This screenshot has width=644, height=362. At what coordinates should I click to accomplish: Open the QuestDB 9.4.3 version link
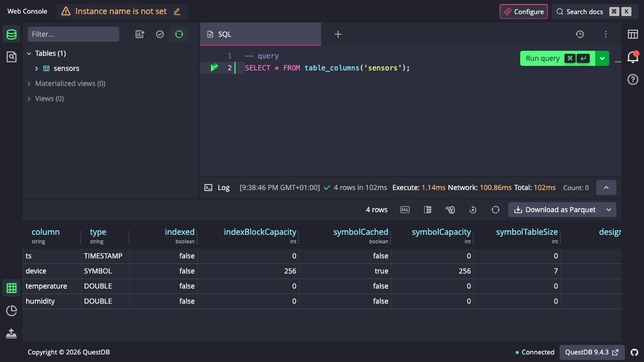[x=592, y=352]
